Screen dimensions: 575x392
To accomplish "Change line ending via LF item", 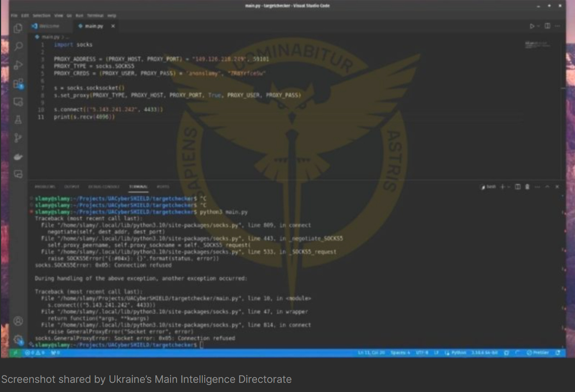I will click(x=436, y=353).
